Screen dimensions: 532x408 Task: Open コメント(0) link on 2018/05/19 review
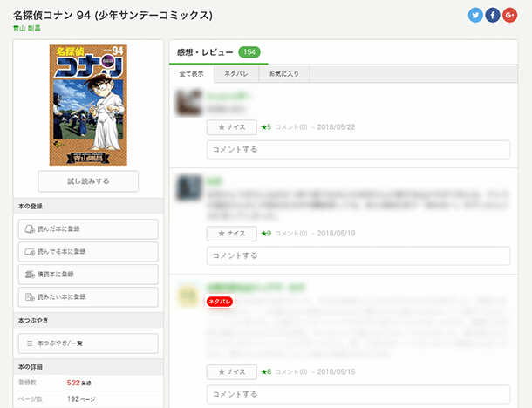point(291,234)
